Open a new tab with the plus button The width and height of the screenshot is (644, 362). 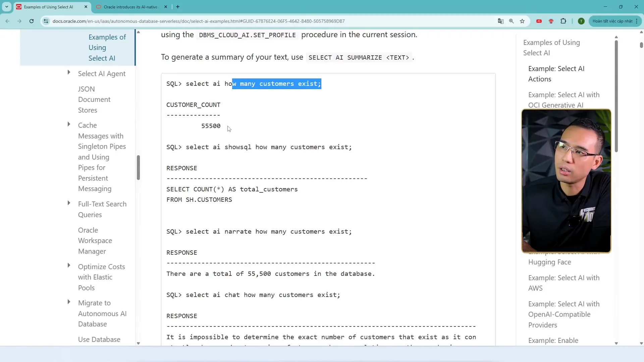click(178, 7)
